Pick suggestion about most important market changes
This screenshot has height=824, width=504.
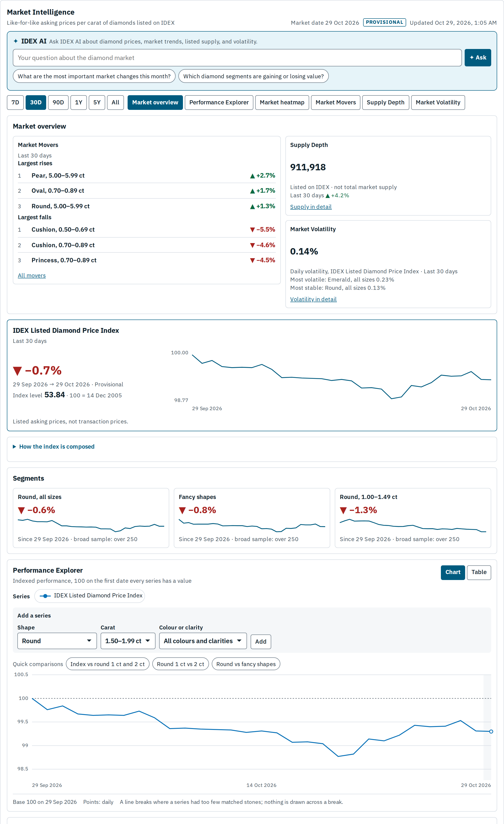pos(94,76)
